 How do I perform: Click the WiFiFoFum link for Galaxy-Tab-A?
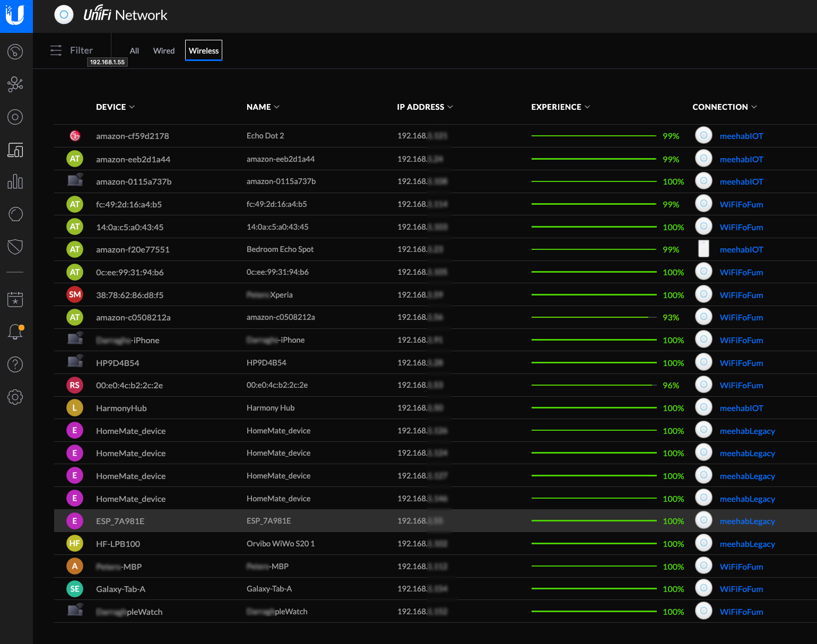[x=741, y=589]
